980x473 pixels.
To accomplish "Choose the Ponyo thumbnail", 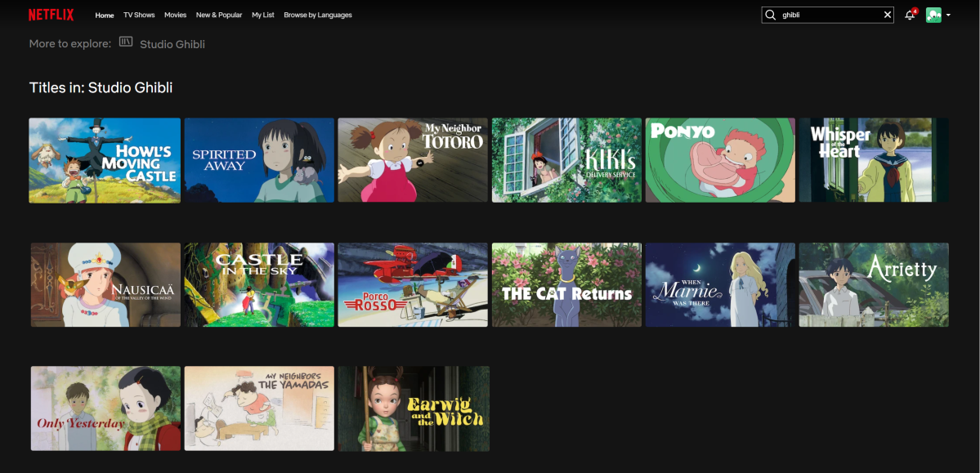I will click(x=720, y=160).
